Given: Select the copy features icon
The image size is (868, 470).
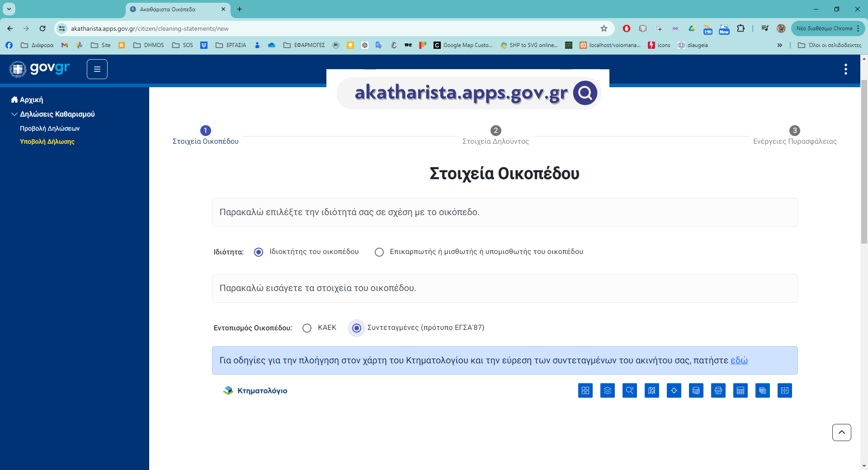Looking at the screenshot, I should pyautogui.click(x=763, y=390).
